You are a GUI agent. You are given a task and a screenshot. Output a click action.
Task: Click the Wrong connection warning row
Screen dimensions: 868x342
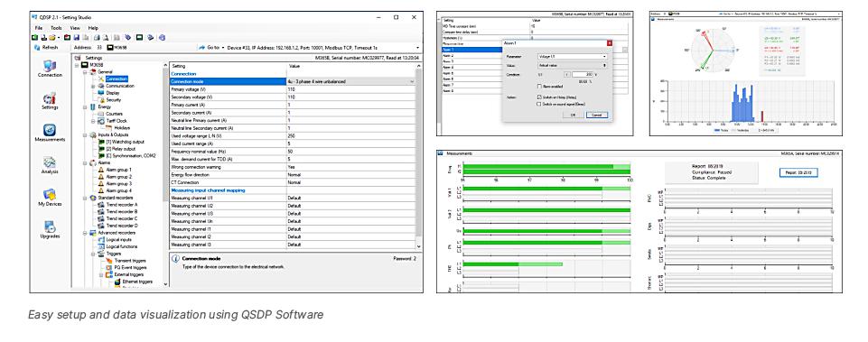[x=292, y=167]
